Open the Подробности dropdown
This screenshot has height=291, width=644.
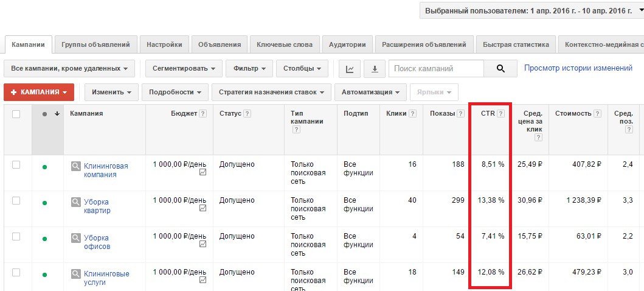[175, 92]
